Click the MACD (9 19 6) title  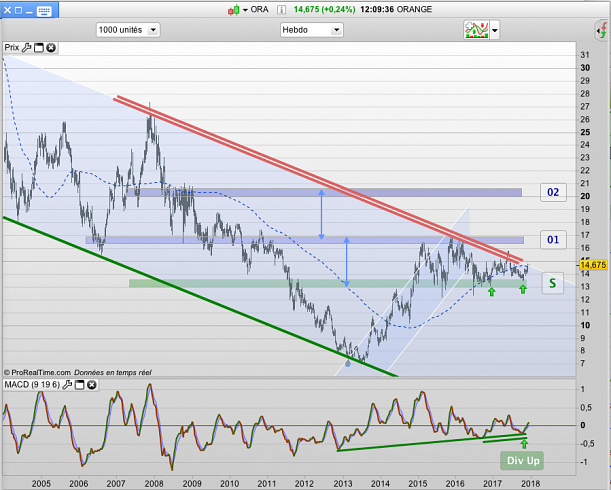32,385
